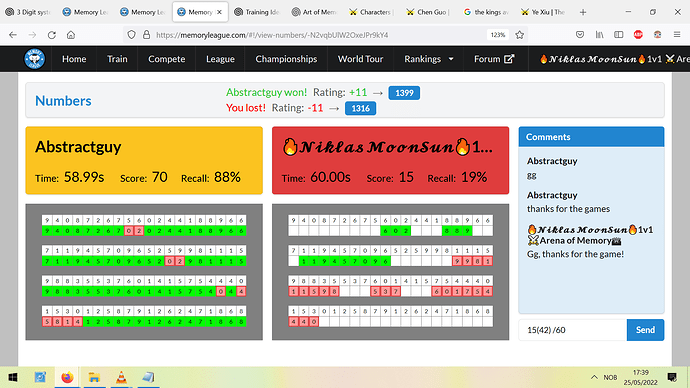Switch to the Art of Memory tab

click(315, 12)
